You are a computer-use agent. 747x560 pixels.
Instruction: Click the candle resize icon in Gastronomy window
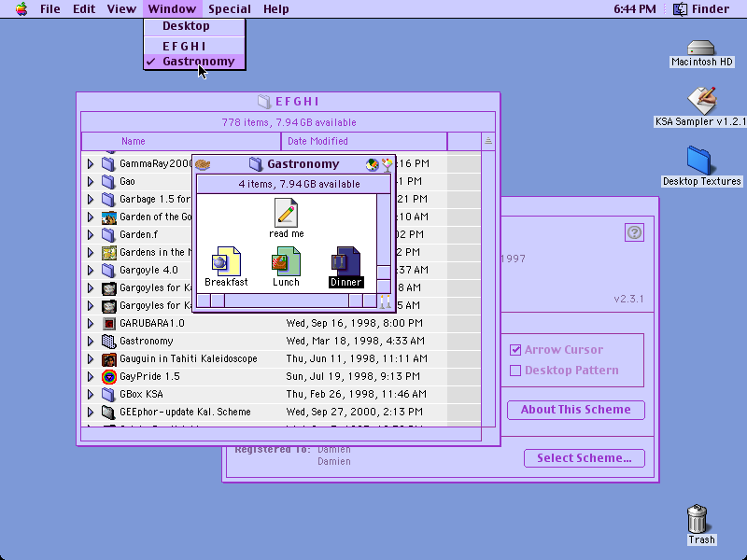pyautogui.click(x=385, y=301)
